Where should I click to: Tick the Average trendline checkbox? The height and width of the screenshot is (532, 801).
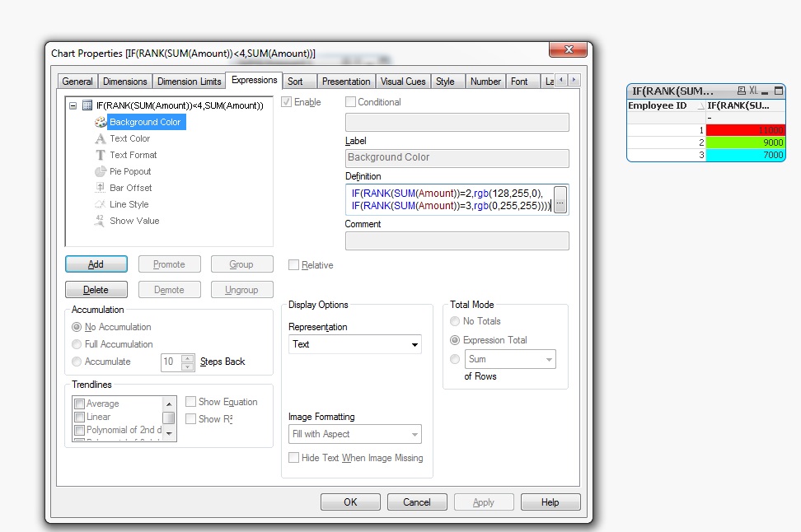[x=80, y=404]
